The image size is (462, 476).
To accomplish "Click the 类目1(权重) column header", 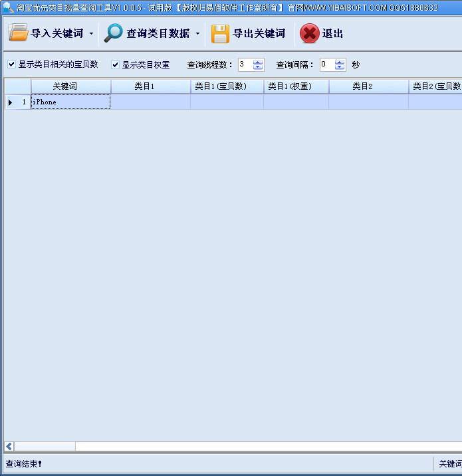I will [x=296, y=86].
